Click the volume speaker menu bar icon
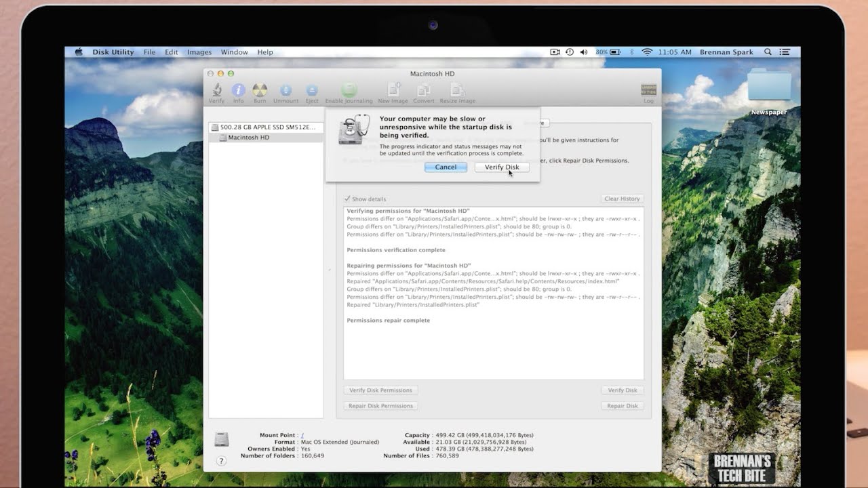This screenshot has height=488, width=868. (x=584, y=52)
